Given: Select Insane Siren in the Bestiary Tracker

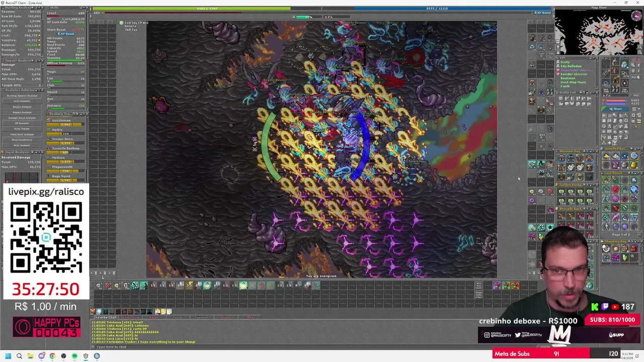Looking at the screenshot, I should [x=66, y=141].
